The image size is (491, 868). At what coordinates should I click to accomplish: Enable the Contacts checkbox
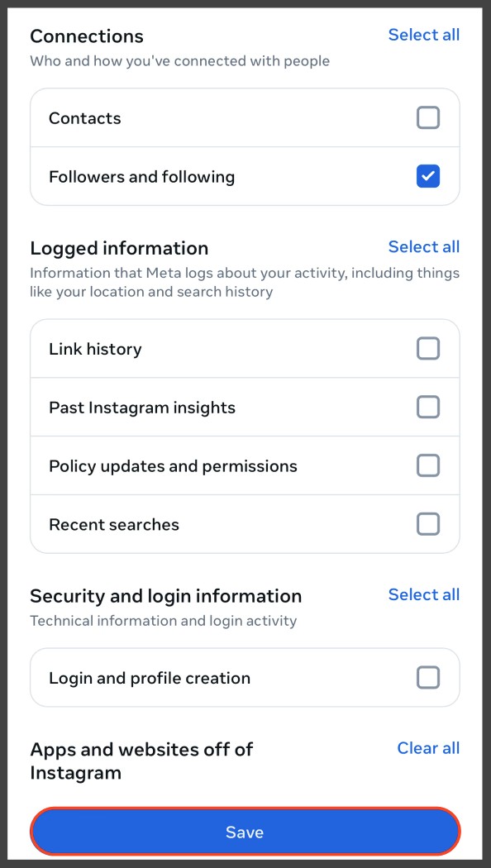(x=428, y=117)
